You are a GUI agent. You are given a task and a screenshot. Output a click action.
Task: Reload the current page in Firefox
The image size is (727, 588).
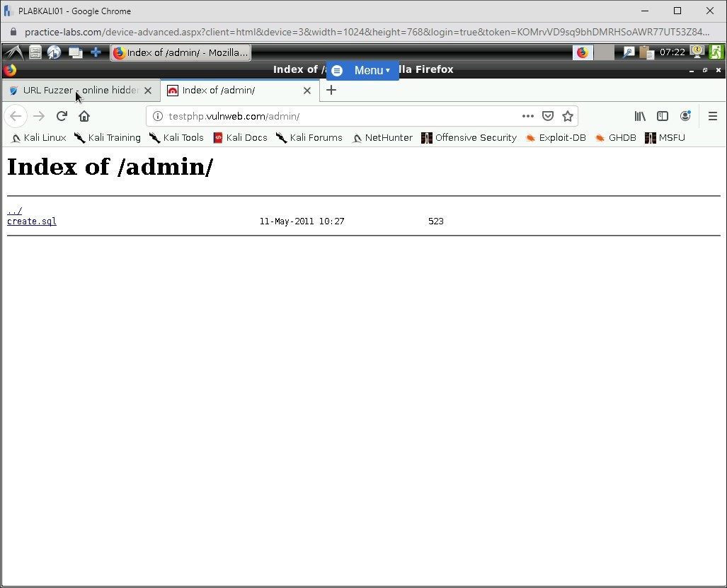pyautogui.click(x=62, y=116)
